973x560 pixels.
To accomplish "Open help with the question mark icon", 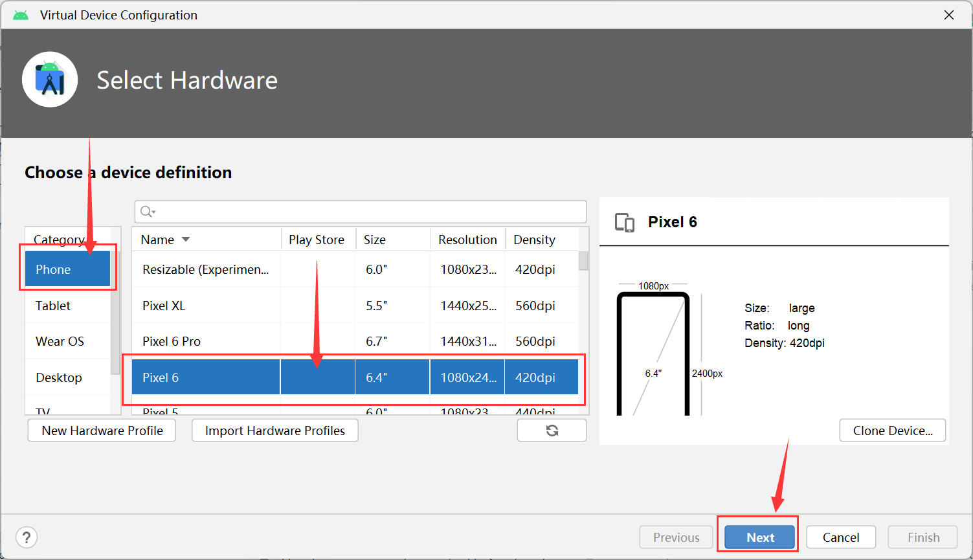I will tap(27, 537).
